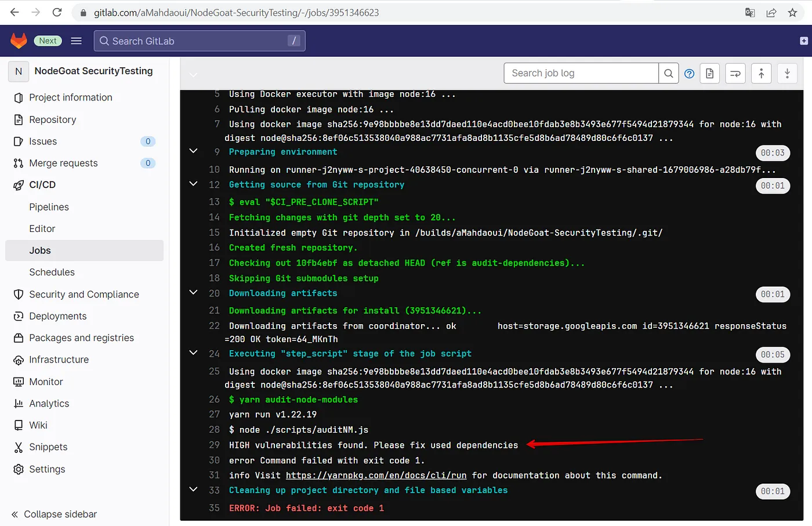812x526 pixels.
Task: Show the complete raw job log
Action: pos(709,73)
